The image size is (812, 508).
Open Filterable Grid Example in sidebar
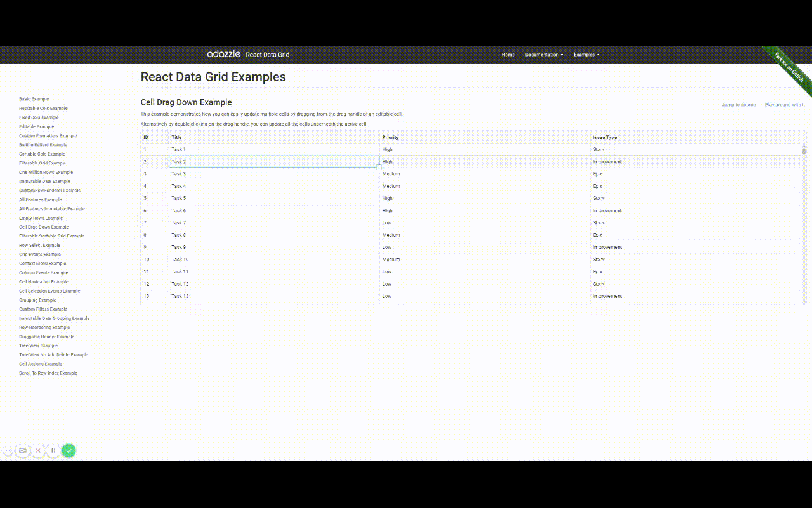[x=43, y=163]
